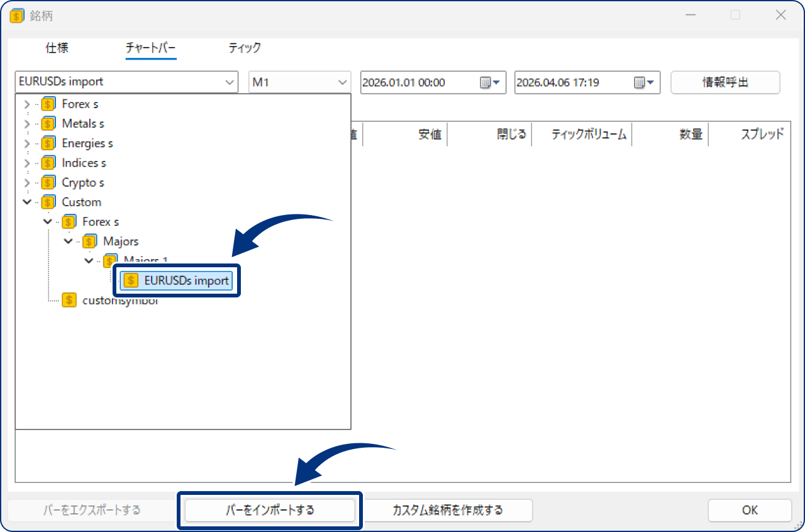Screen dimensions: 805x532
Task: Switch to the 仕様 tab
Action: tap(57, 48)
